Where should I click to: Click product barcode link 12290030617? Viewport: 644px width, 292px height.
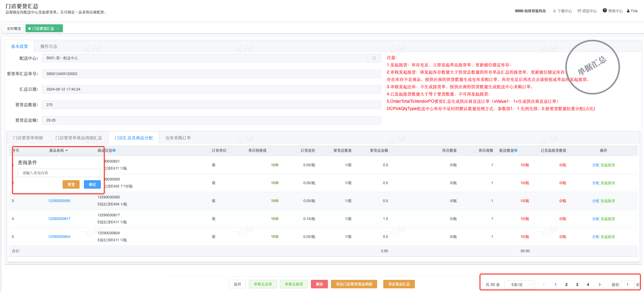click(x=59, y=219)
